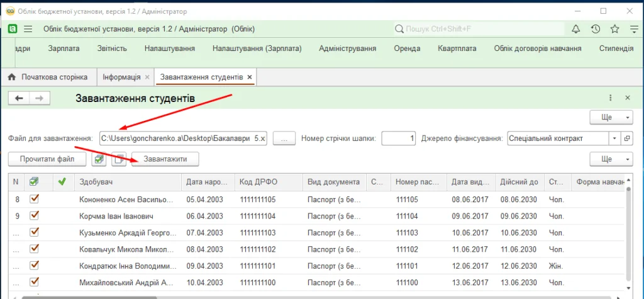Click Завантажити button
The image size is (644, 299).
pyautogui.click(x=165, y=159)
